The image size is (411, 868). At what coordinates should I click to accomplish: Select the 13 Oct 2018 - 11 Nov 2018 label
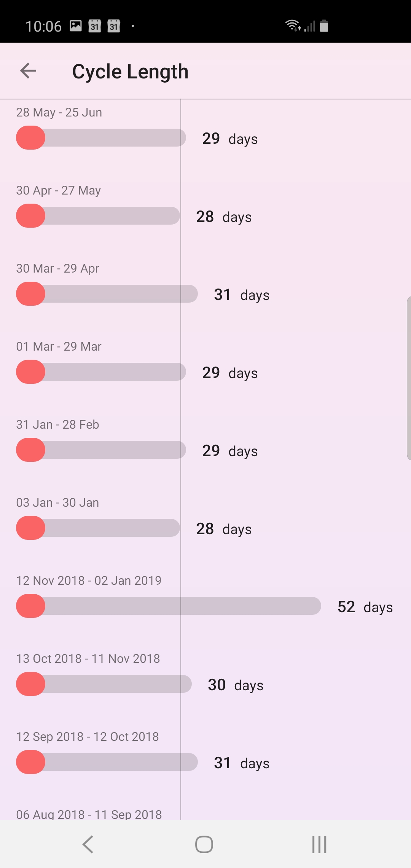click(88, 659)
